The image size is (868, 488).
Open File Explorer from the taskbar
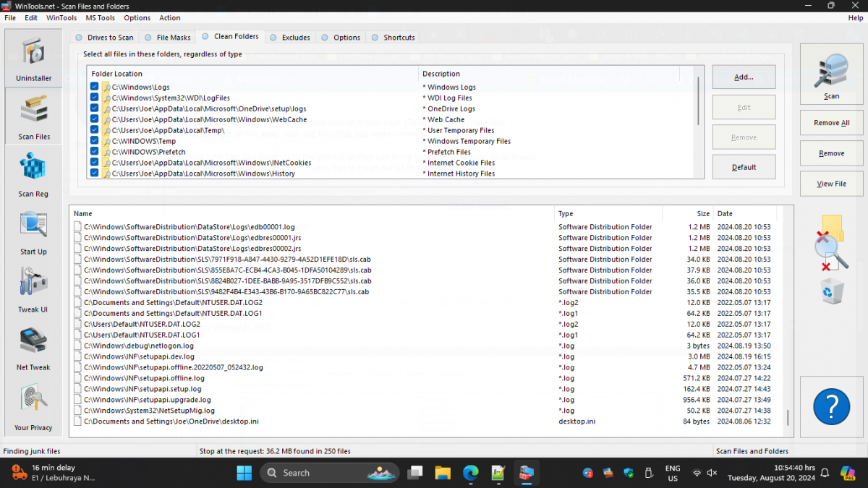click(x=443, y=473)
